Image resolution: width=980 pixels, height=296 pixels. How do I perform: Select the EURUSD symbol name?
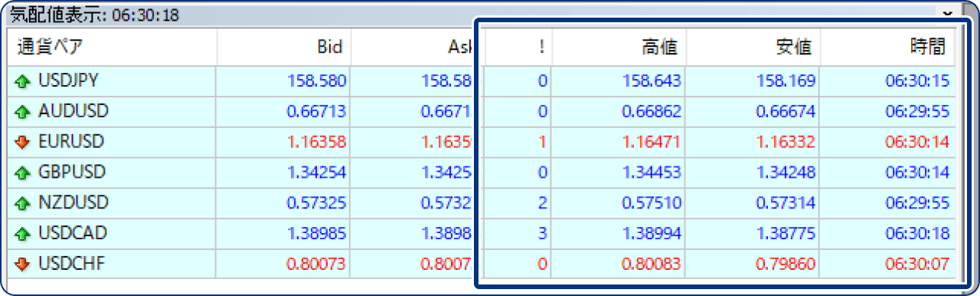click(70, 142)
